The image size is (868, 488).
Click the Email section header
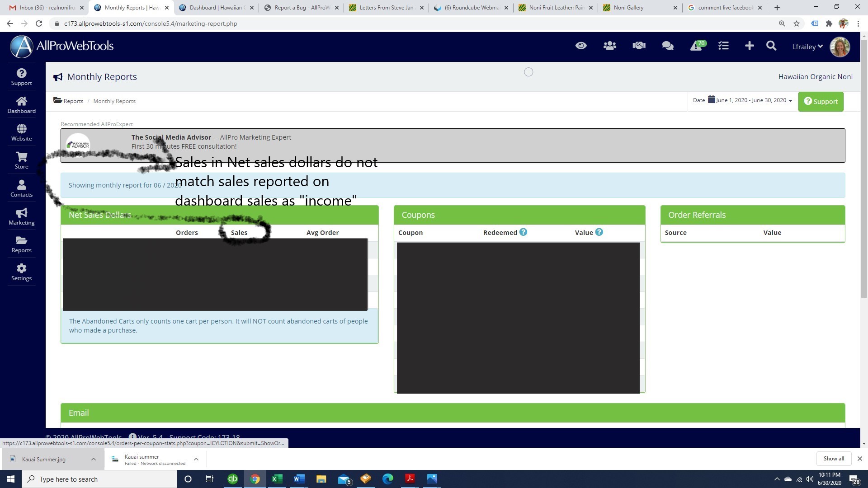453,413
